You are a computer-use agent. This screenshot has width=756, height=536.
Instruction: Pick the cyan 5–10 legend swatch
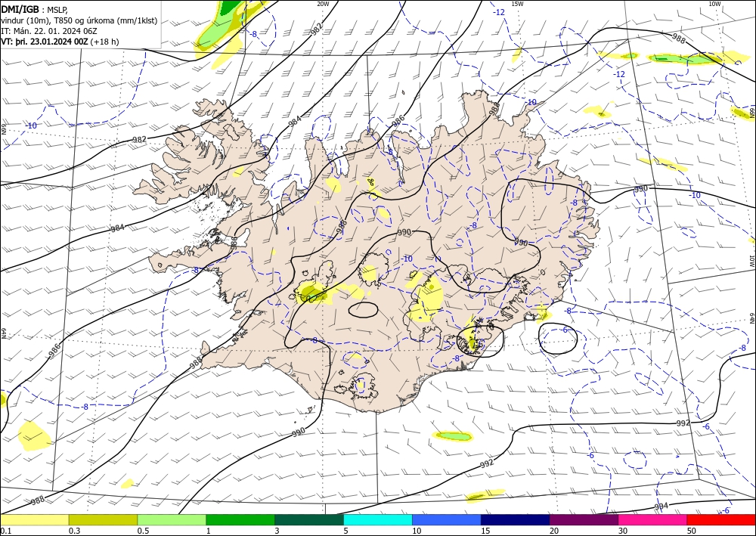pos(378,519)
